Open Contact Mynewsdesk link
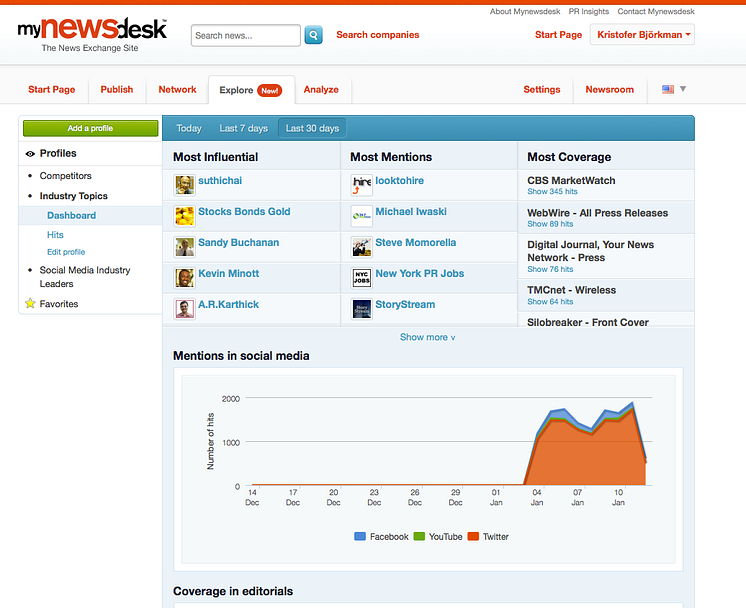746x608 pixels. [x=656, y=11]
